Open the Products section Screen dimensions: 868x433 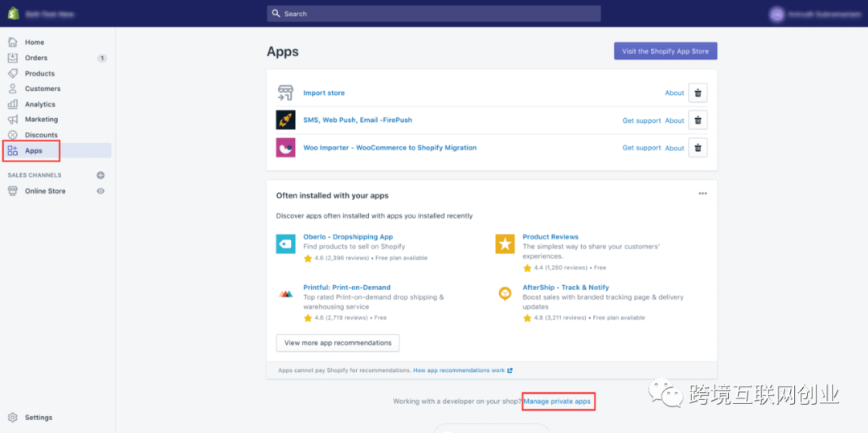coord(39,74)
